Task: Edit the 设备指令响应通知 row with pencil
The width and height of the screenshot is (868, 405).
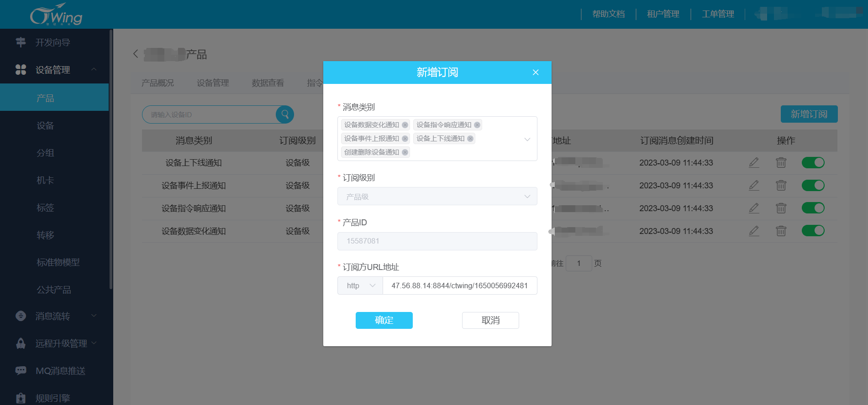Action: (754, 208)
